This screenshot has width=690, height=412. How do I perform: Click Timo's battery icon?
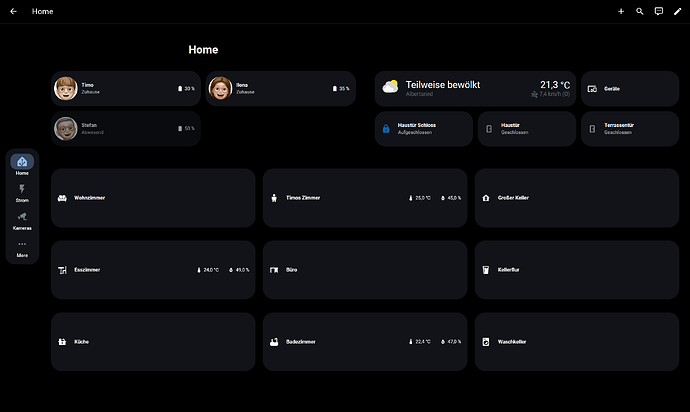(x=180, y=88)
